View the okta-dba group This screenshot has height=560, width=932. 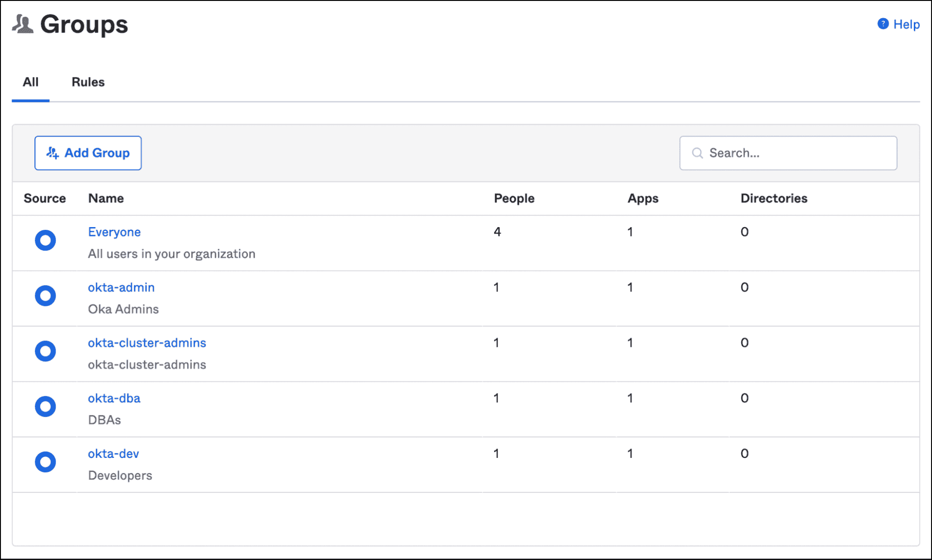[x=114, y=398]
